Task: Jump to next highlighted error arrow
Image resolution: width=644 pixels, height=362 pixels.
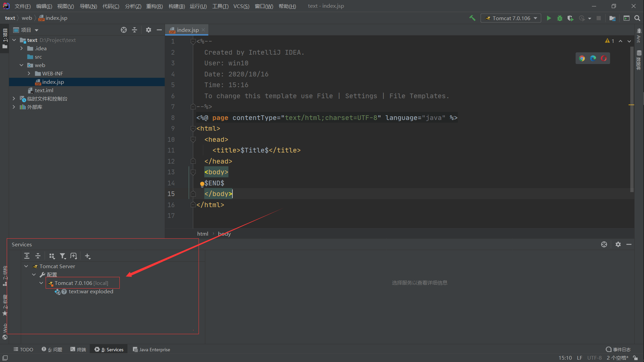Action: (x=629, y=41)
